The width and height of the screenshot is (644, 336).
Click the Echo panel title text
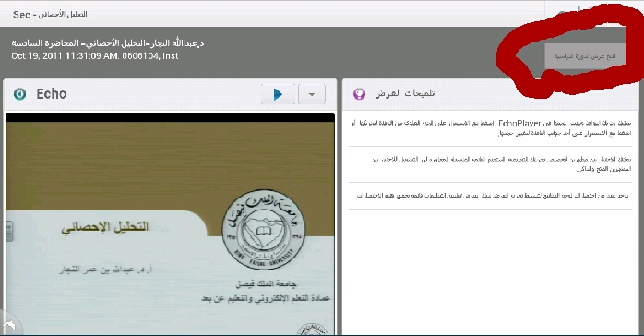(x=52, y=94)
